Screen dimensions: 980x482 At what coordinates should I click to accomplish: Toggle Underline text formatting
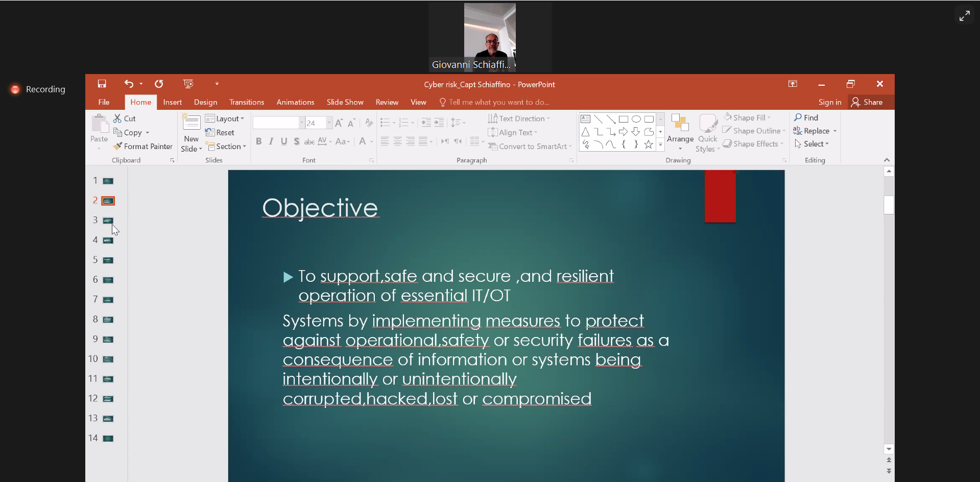(x=284, y=141)
